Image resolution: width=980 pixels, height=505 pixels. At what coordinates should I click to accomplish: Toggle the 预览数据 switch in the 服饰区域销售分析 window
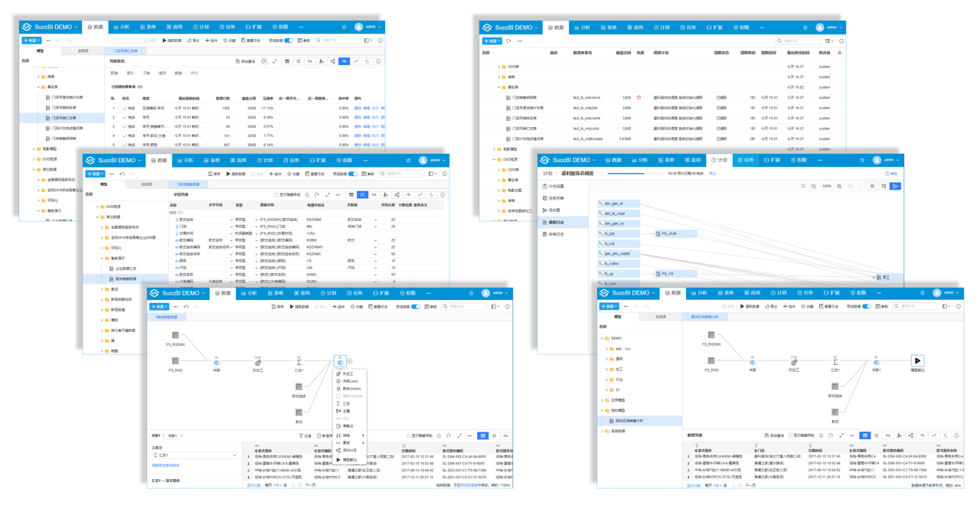[866, 306]
